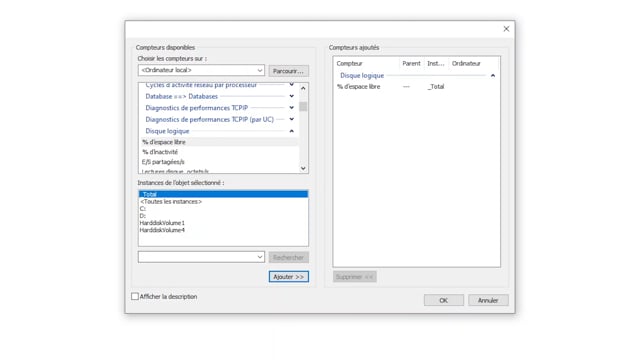Select the 'HarddiskVolume4' instance
Screen dimensions: 640x360
pos(223,230)
